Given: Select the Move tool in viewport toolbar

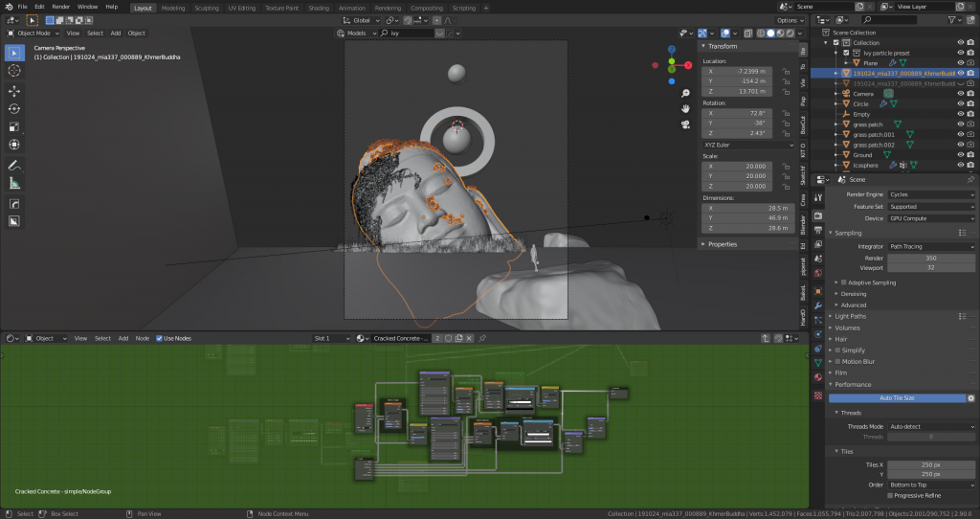Looking at the screenshot, I should pos(14,91).
